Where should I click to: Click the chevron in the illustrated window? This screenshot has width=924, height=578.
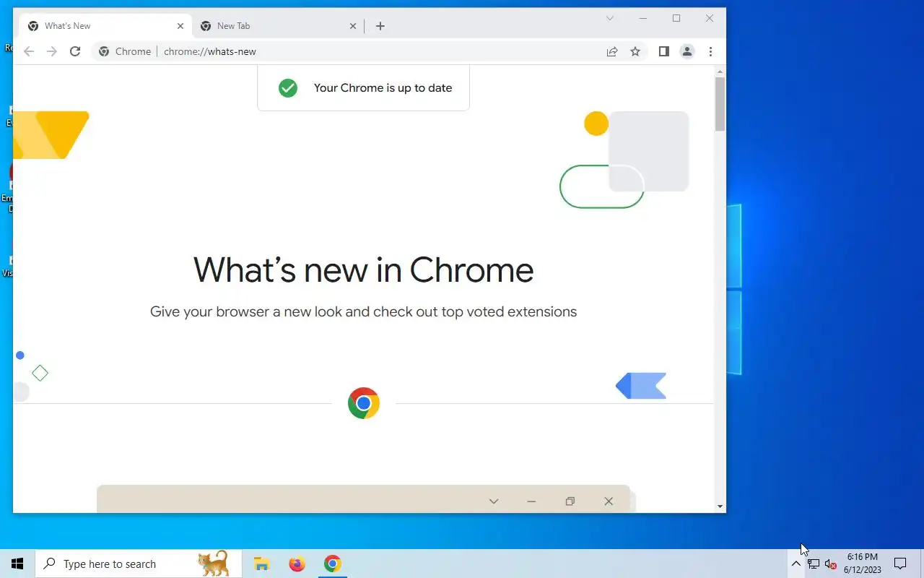pos(494,501)
